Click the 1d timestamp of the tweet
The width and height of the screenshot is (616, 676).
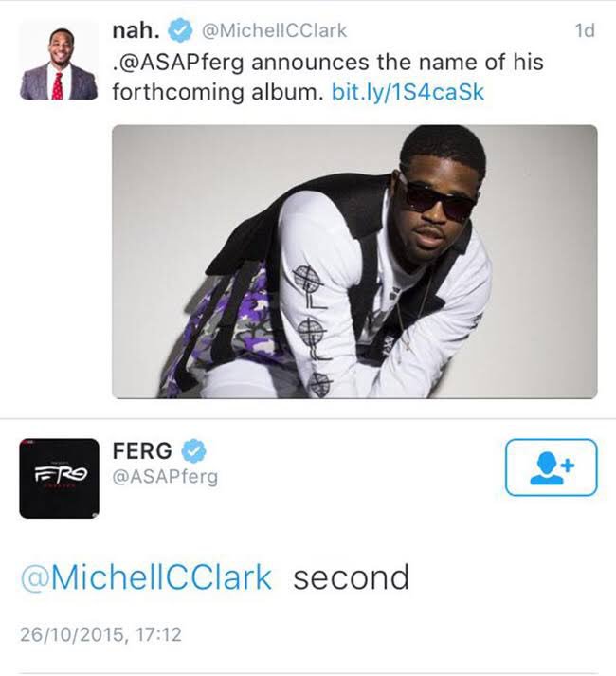pyautogui.click(x=585, y=30)
